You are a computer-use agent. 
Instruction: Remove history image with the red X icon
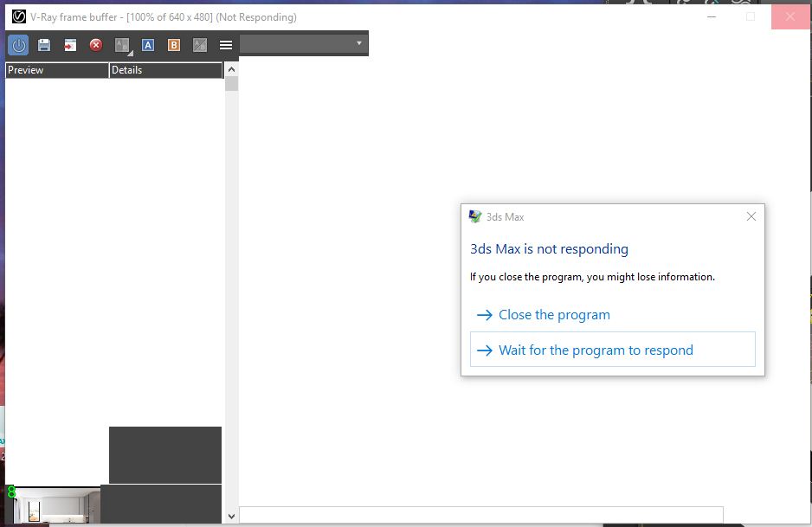point(96,45)
